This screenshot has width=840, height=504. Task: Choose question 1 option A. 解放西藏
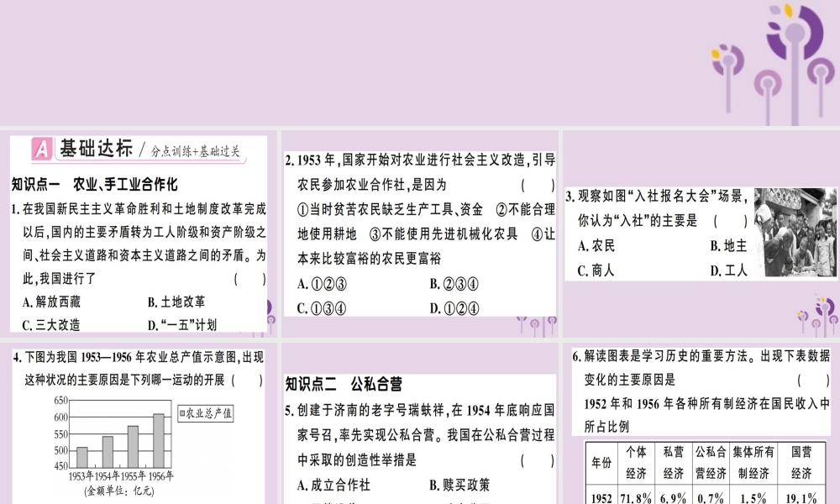[x=51, y=302]
